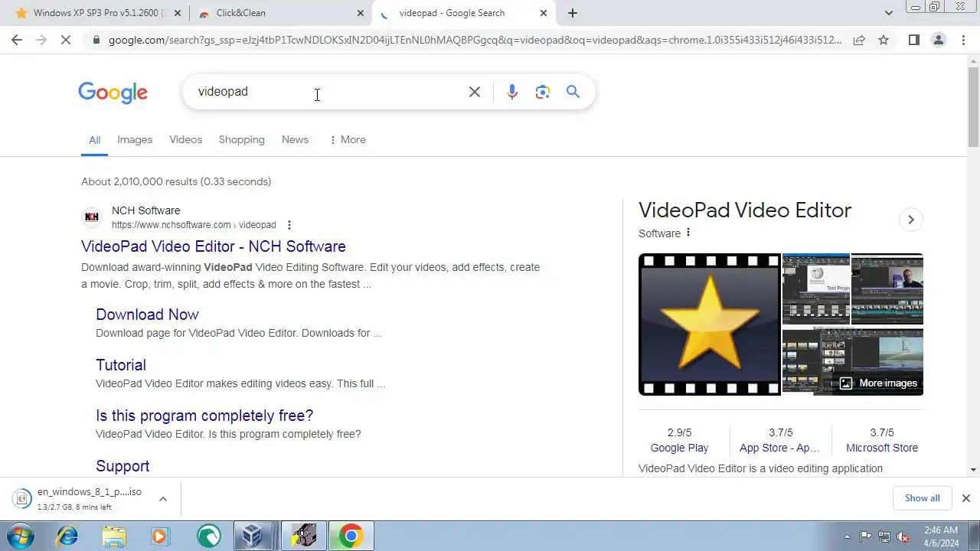Select the Videos results tab
This screenshot has height=551, width=980.
tap(185, 139)
